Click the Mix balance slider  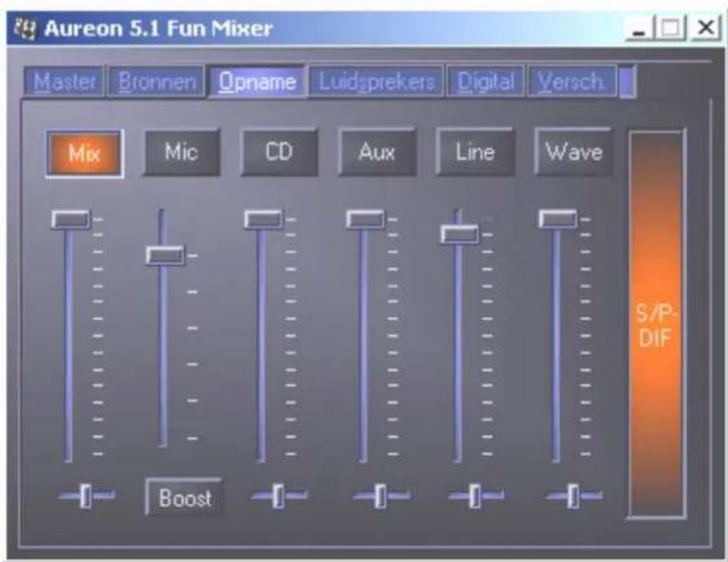click(86, 496)
